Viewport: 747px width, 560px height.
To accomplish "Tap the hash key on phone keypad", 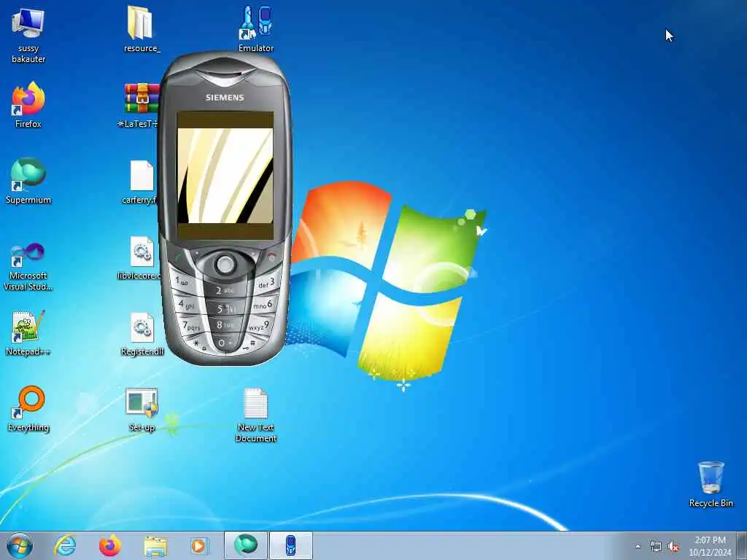I will (252, 343).
